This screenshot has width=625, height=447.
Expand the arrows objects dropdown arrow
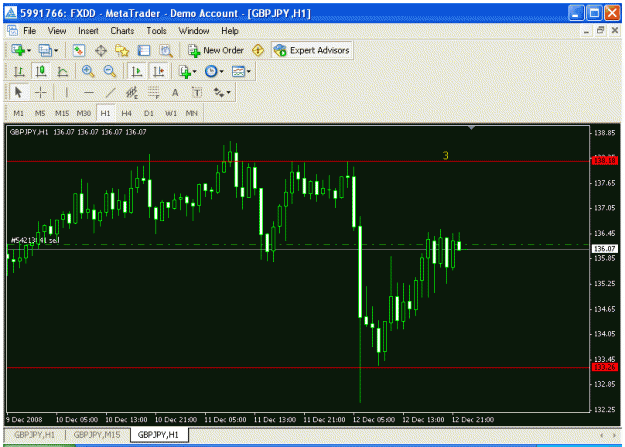[x=228, y=93]
